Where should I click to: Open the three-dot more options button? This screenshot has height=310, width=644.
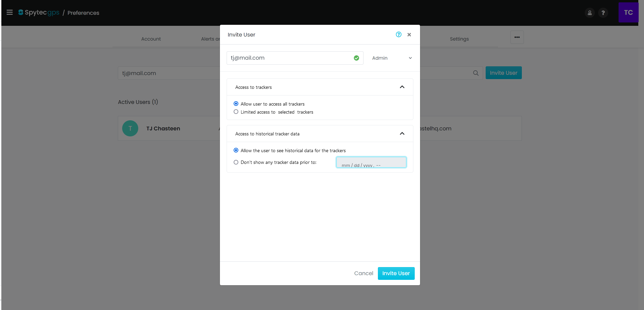517,37
